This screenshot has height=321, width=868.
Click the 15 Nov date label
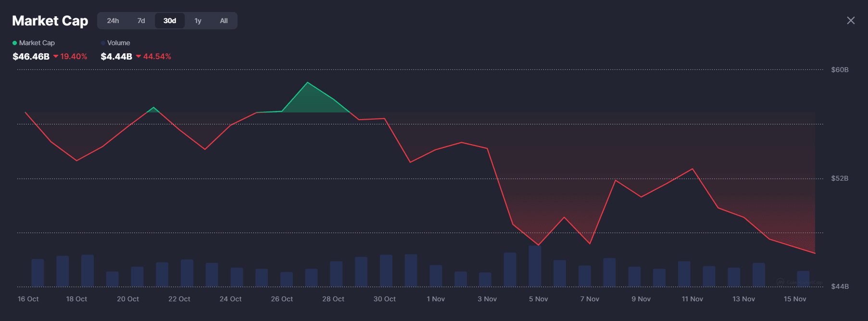[795, 299]
